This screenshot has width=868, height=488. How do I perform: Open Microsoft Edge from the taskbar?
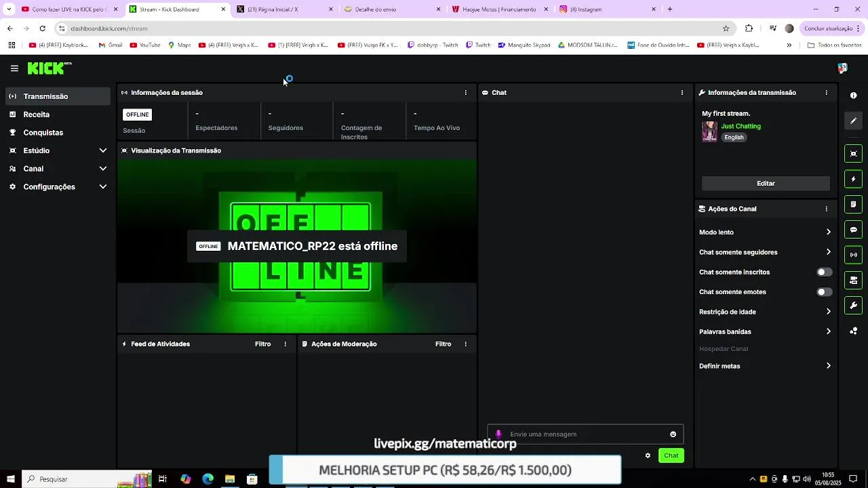(208, 479)
